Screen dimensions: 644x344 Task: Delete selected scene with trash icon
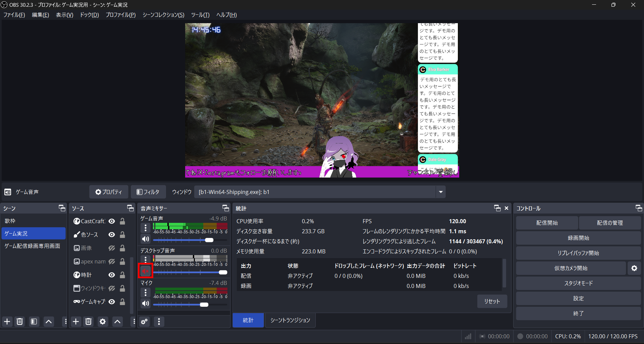click(x=20, y=322)
